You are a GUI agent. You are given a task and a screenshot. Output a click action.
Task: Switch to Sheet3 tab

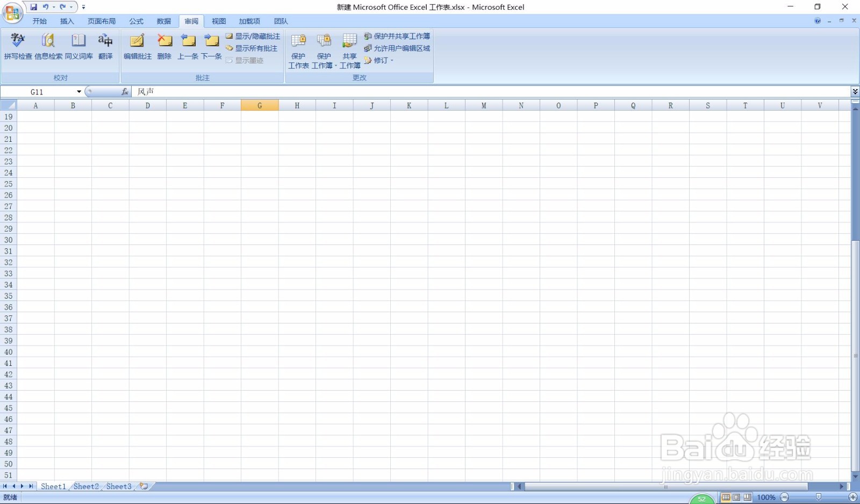[x=119, y=486]
